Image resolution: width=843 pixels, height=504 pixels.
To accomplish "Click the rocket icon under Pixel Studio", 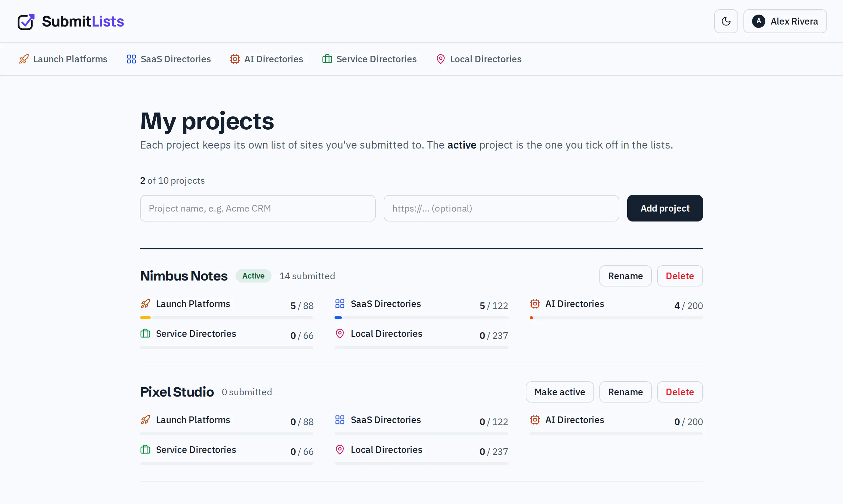I will coord(145,420).
